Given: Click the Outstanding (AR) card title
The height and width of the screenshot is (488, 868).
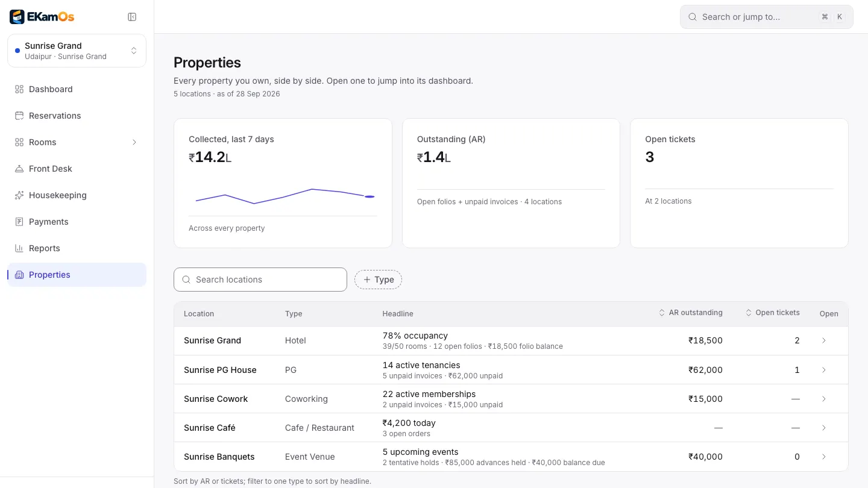Looking at the screenshot, I should [x=451, y=139].
